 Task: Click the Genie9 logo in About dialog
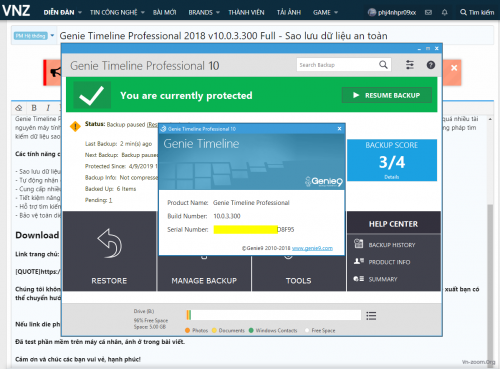click(x=324, y=181)
